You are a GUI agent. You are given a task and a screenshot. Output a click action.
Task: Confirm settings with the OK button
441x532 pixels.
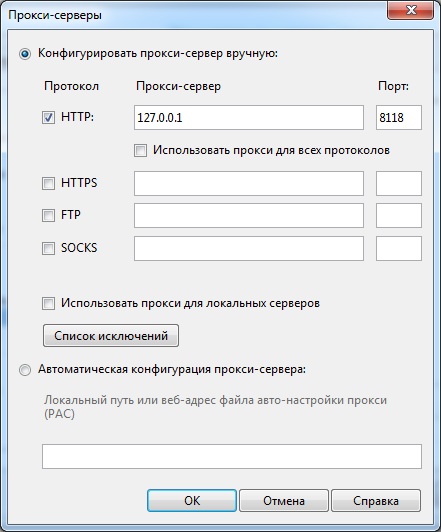192,500
